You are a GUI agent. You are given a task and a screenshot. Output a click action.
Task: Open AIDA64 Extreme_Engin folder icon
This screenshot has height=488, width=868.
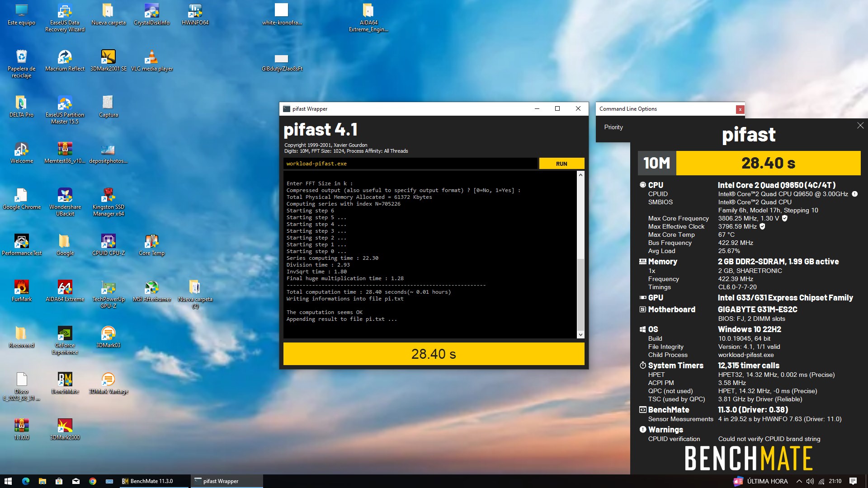(x=368, y=18)
